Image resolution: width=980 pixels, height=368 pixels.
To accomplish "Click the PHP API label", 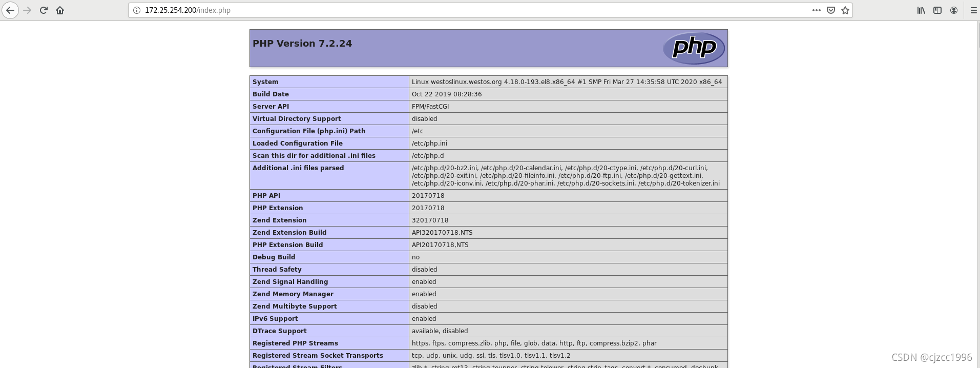I will point(266,196).
